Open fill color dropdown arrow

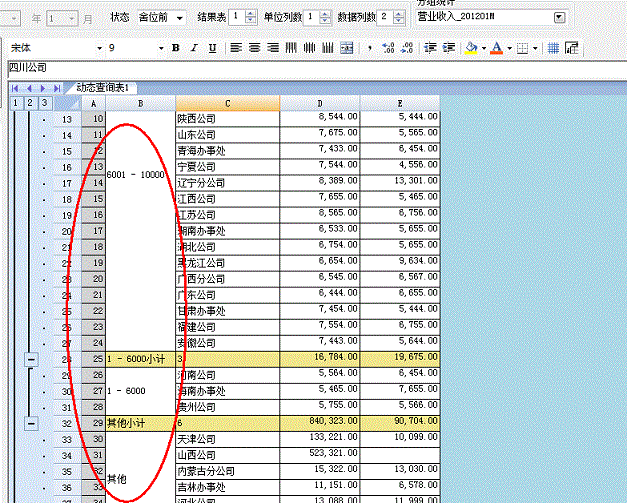483,48
